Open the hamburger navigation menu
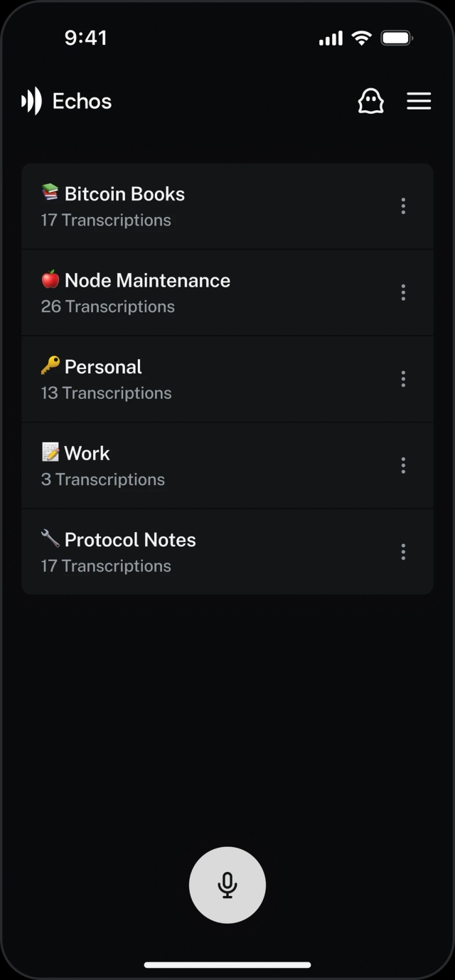455x980 pixels. (419, 101)
